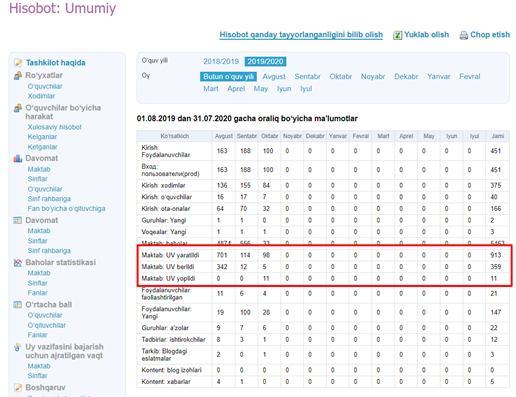Open Fanlar under Baholar statistikasi
Image resolution: width=516 pixels, height=397 pixels.
[x=37, y=293]
